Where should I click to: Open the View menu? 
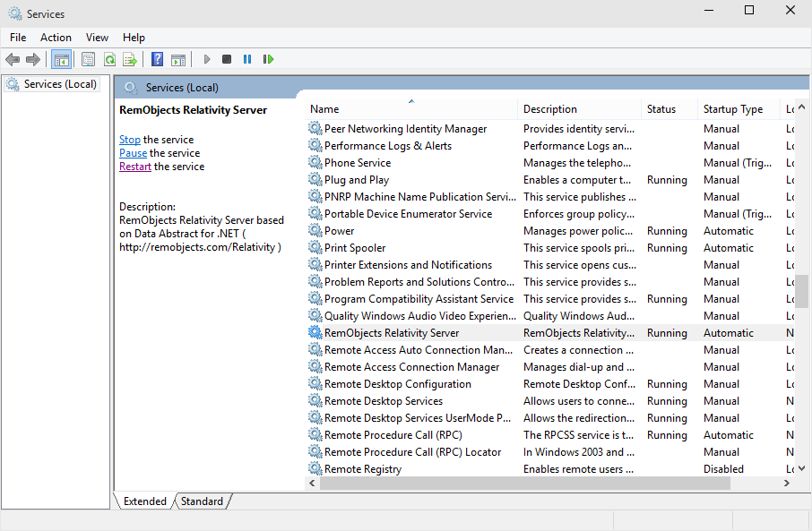[x=97, y=38]
